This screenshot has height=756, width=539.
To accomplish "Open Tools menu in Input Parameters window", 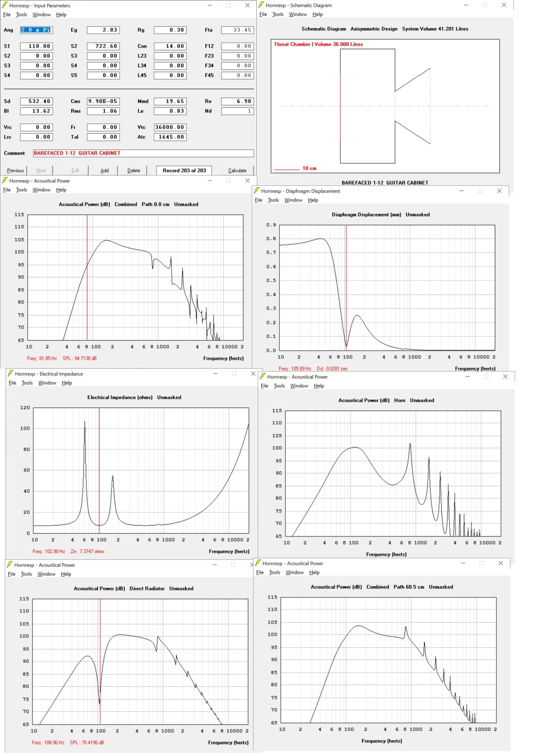I will click(21, 14).
